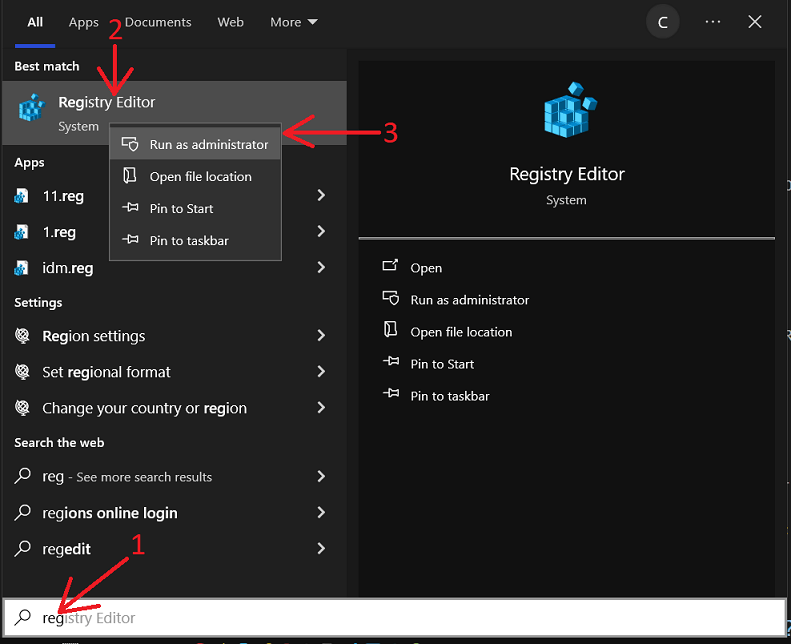Image resolution: width=791 pixels, height=644 pixels.
Task: Choose Pin to taskbar in context menu
Action: (195, 241)
